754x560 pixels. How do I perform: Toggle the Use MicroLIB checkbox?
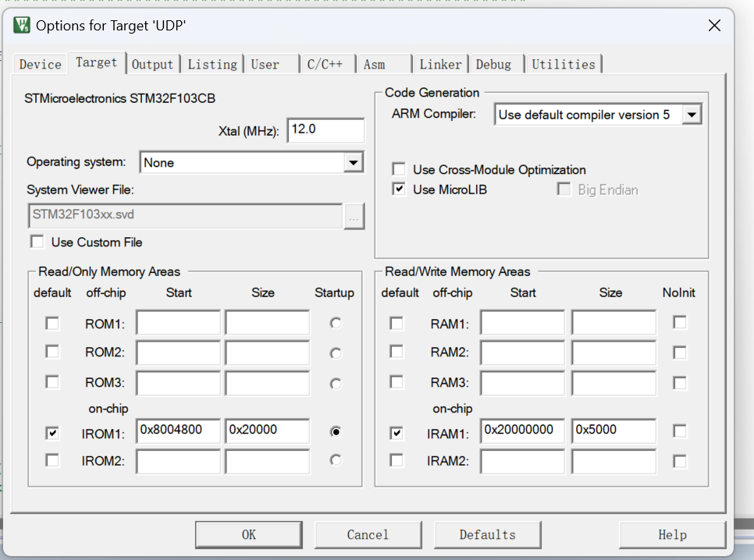click(399, 189)
